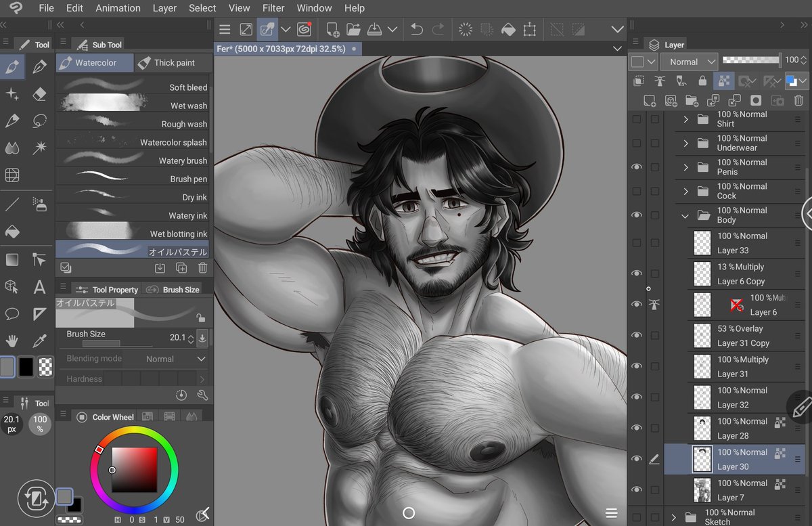The width and height of the screenshot is (812, 526).
Task: Collapse the Body layer folder
Action: (685, 216)
